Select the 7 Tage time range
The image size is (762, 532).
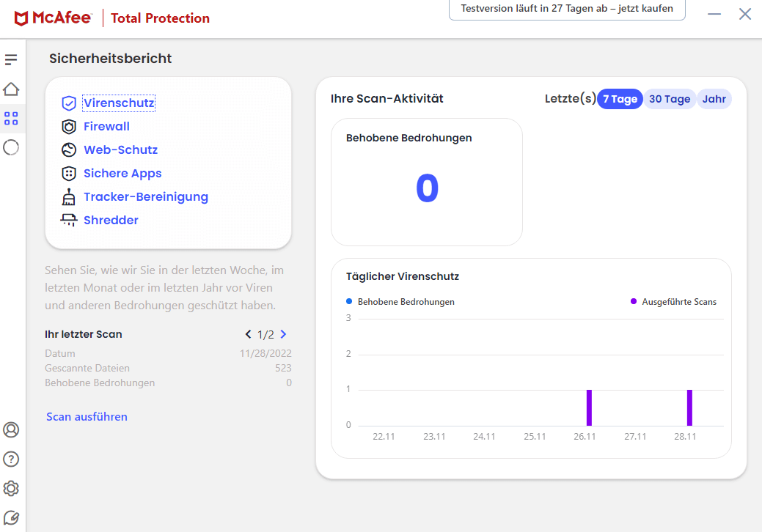point(620,99)
